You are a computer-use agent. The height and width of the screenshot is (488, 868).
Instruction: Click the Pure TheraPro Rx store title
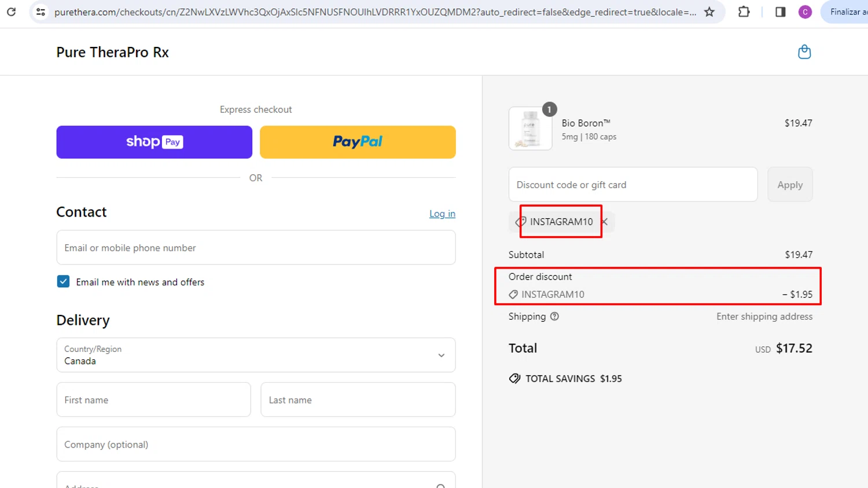pos(112,52)
